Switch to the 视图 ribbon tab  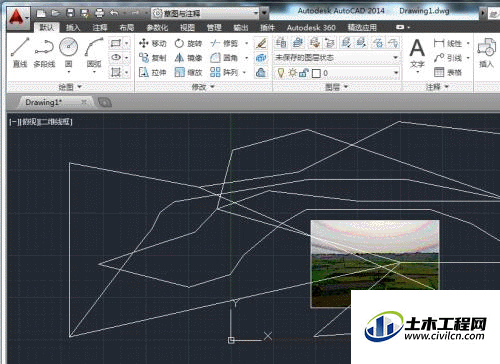click(187, 28)
